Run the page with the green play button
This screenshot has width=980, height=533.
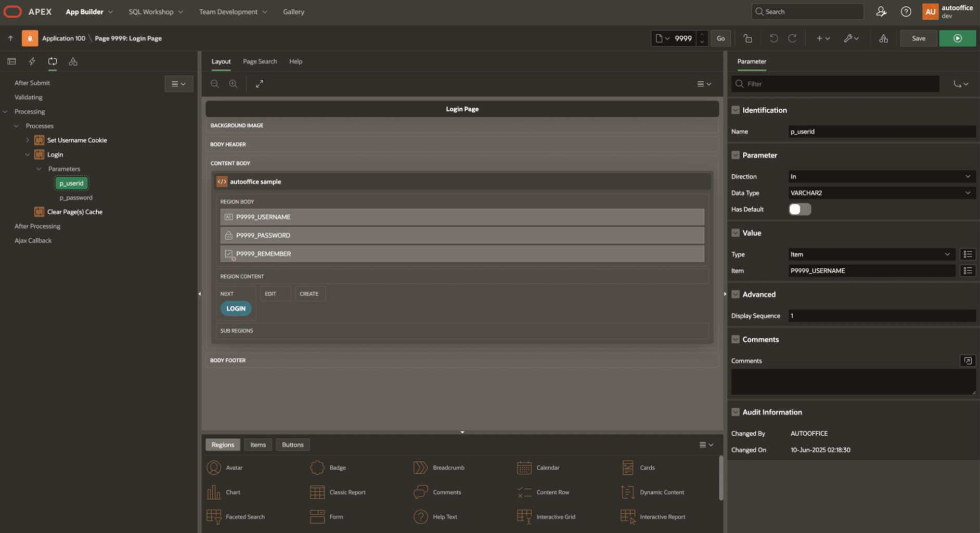tap(957, 38)
